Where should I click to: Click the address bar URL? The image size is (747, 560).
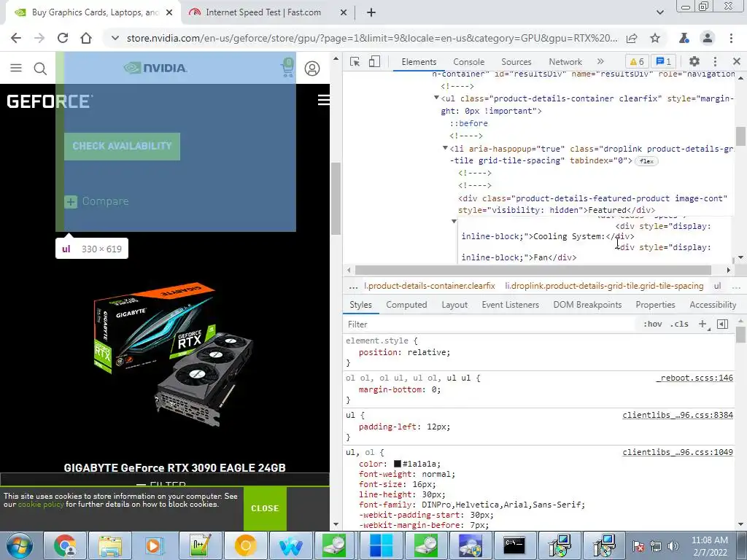(371, 38)
